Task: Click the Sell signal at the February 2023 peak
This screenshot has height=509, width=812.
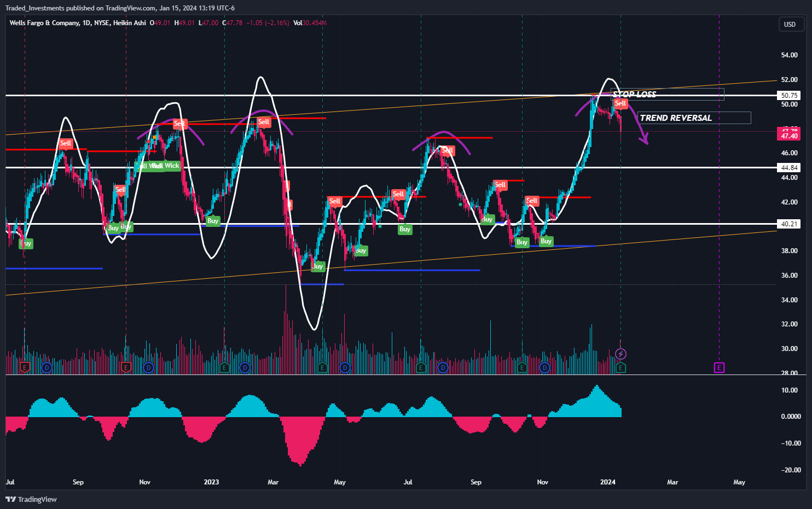Action: pyautogui.click(x=264, y=122)
